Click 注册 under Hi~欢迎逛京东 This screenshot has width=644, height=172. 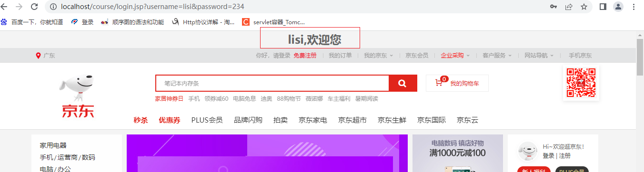565,156
